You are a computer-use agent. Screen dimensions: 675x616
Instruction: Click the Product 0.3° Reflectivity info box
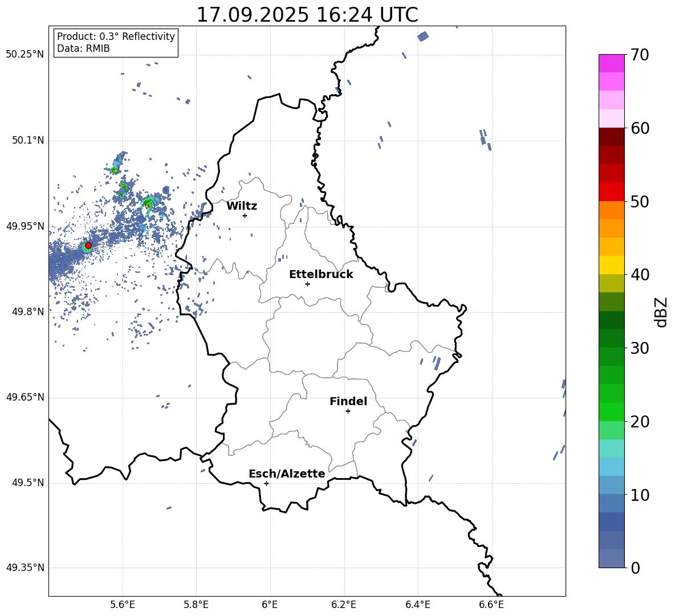pyautogui.click(x=116, y=43)
